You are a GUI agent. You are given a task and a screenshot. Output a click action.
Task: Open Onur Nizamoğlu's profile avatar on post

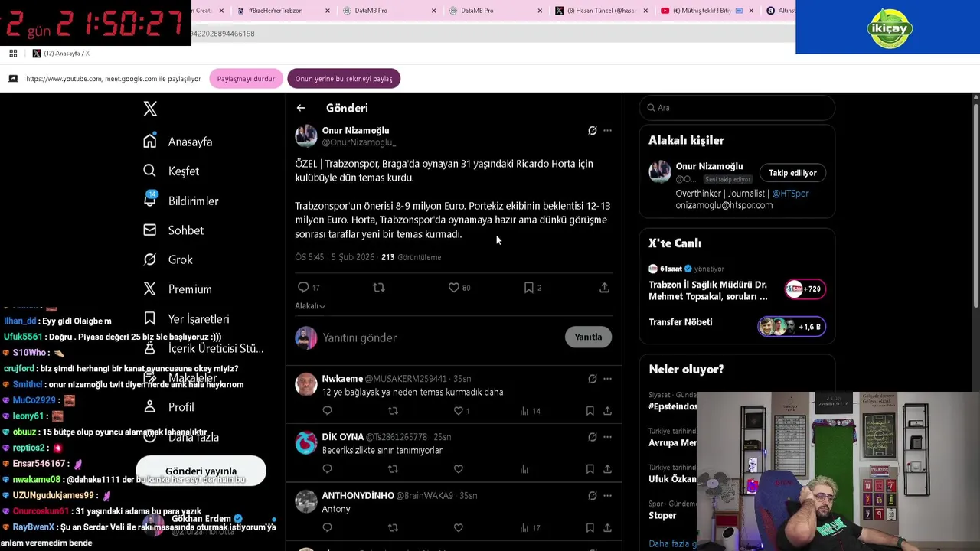pyautogui.click(x=306, y=135)
